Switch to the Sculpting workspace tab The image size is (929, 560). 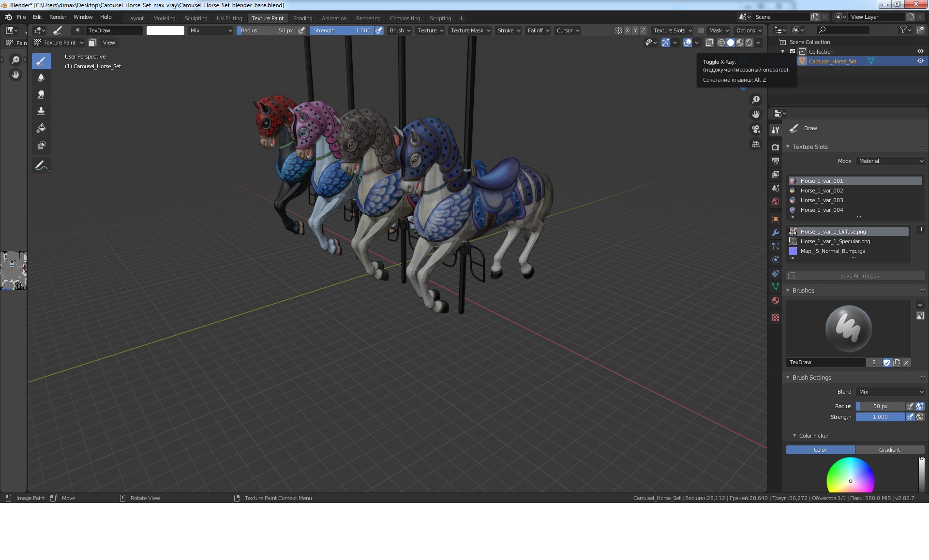(x=196, y=18)
